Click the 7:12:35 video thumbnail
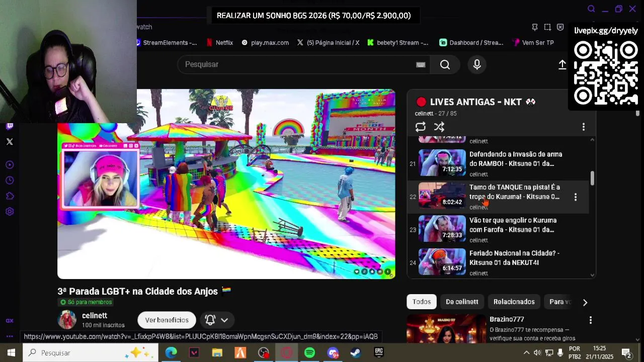The height and width of the screenshot is (362, 644). (442, 163)
